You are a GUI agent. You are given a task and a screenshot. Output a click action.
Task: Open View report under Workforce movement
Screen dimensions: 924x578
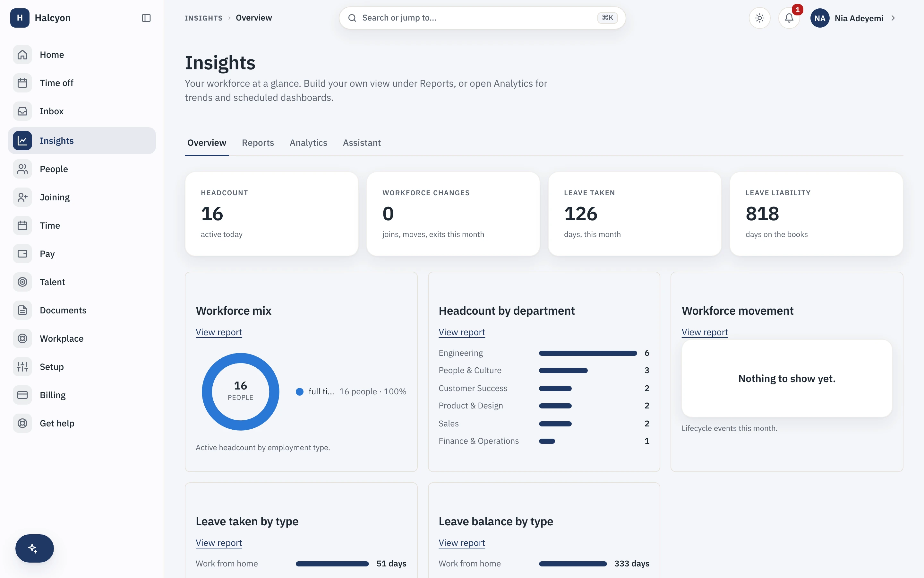(x=705, y=332)
